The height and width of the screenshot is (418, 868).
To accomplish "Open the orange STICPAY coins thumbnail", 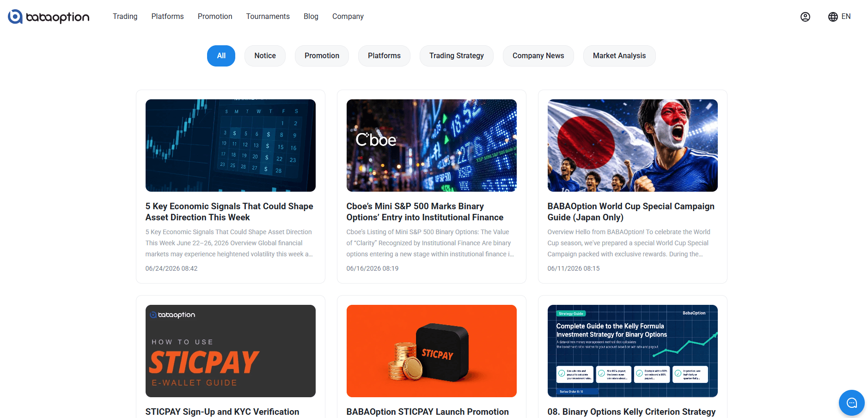I will pyautogui.click(x=432, y=351).
